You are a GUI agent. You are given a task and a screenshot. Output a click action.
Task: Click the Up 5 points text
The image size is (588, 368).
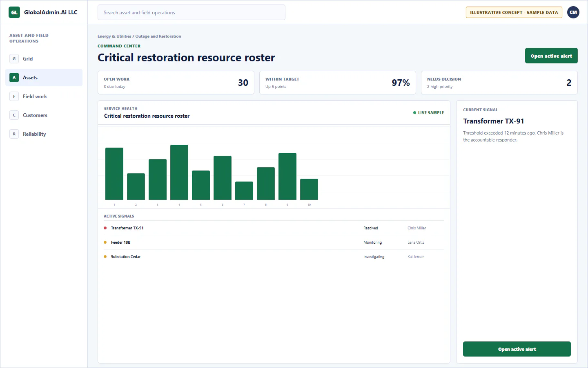click(x=276, y=87)
